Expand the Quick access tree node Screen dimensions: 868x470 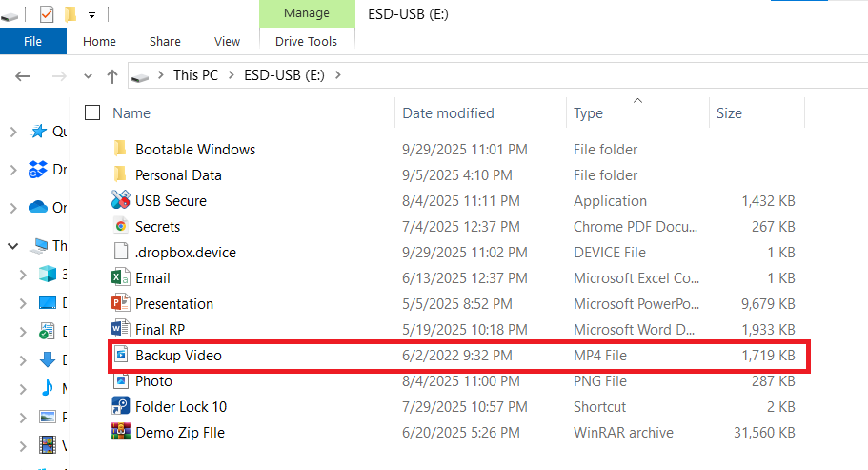(13, 132)
